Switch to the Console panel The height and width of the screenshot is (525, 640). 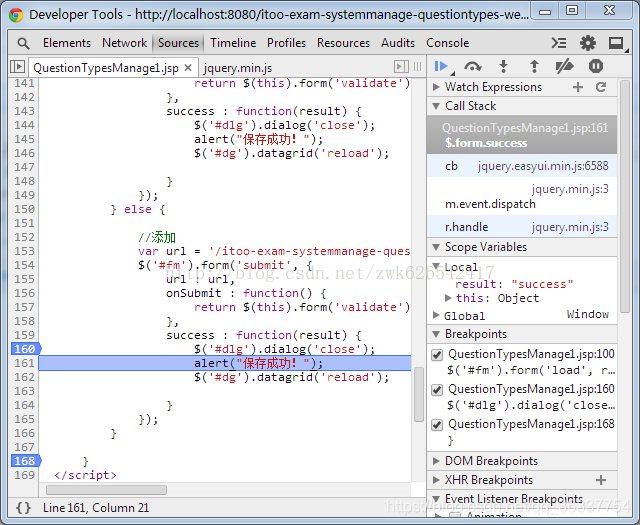point(447,43)
